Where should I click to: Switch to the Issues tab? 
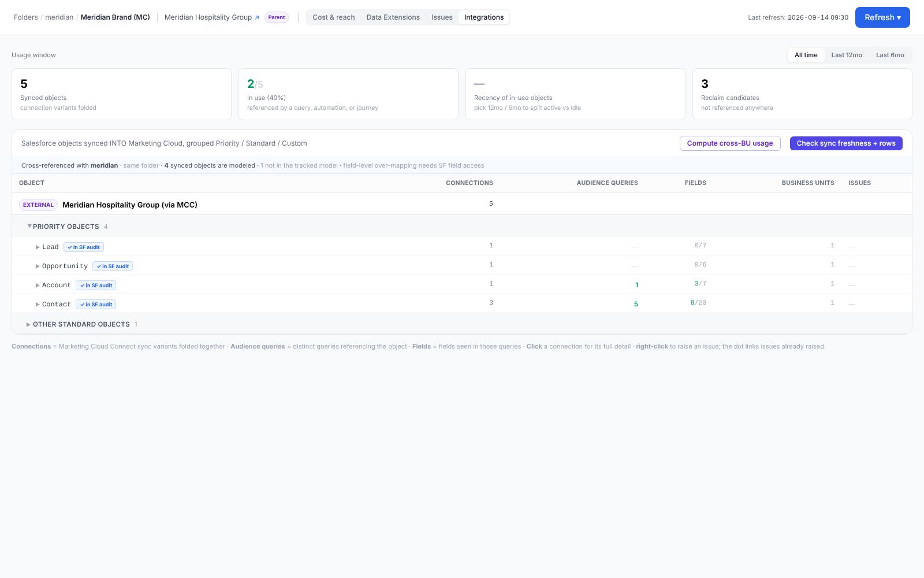tap(442, 17)
